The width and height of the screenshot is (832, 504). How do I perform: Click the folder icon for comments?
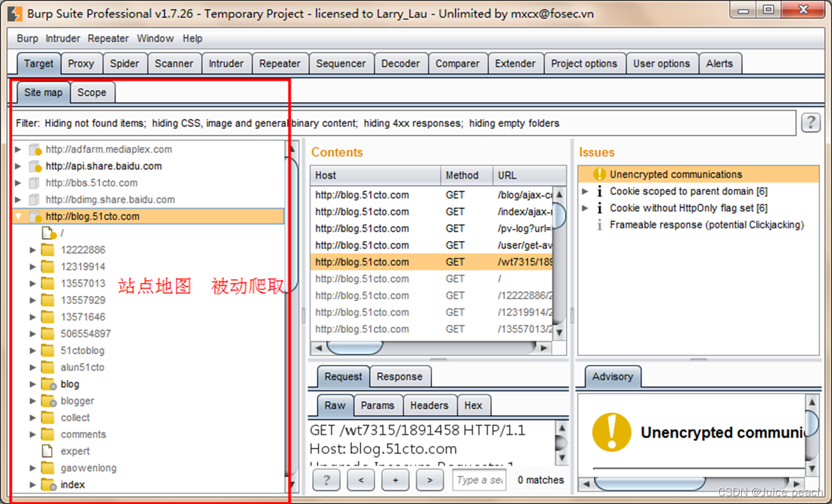48,434
